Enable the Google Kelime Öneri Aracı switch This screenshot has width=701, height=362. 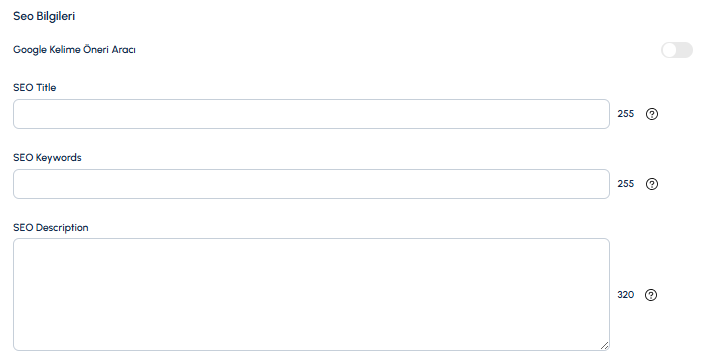coord(677,50)
